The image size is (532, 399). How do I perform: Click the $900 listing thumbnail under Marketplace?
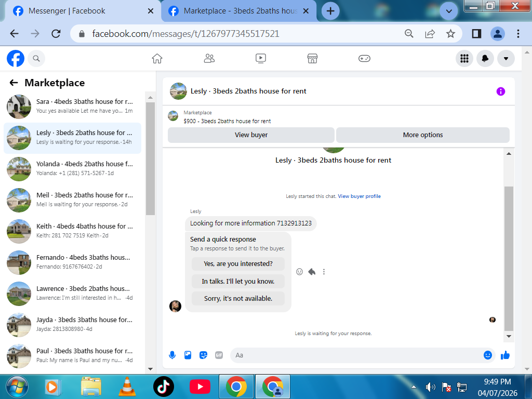pyautogui.click(x=173, y=116)
